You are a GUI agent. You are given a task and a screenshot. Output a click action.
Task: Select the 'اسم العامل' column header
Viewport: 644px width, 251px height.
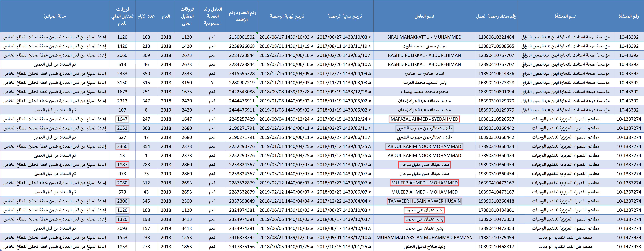(424, 16)
